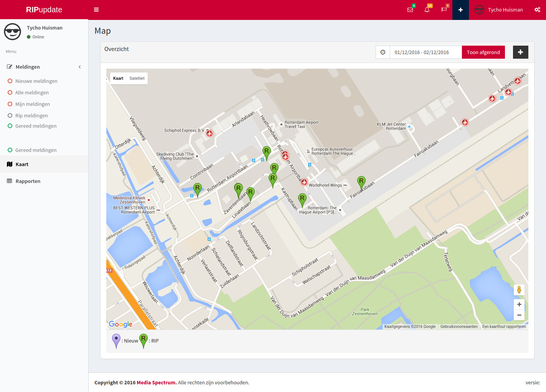Open Meldingen sidebar section
Viewport: 546px width, 392px height.
[x=44, y=67]
